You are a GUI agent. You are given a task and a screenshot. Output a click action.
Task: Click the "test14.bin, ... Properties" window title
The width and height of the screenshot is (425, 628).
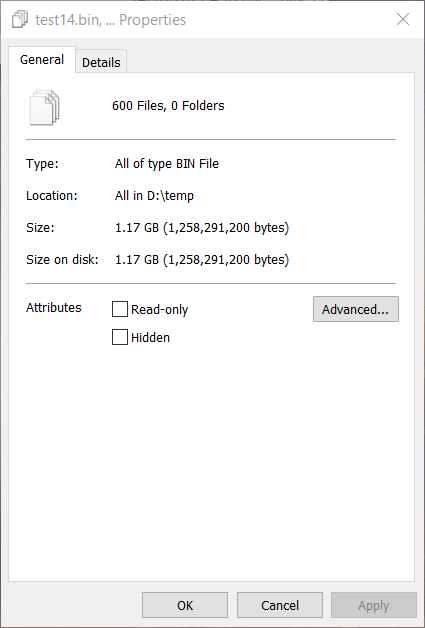coord(111,20)
